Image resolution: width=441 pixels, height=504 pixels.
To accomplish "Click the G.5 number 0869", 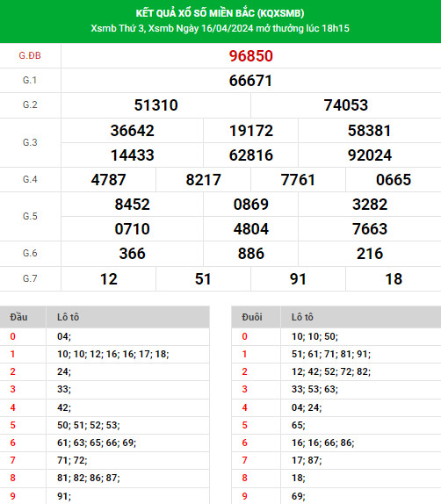I will (x=251, y=205).
